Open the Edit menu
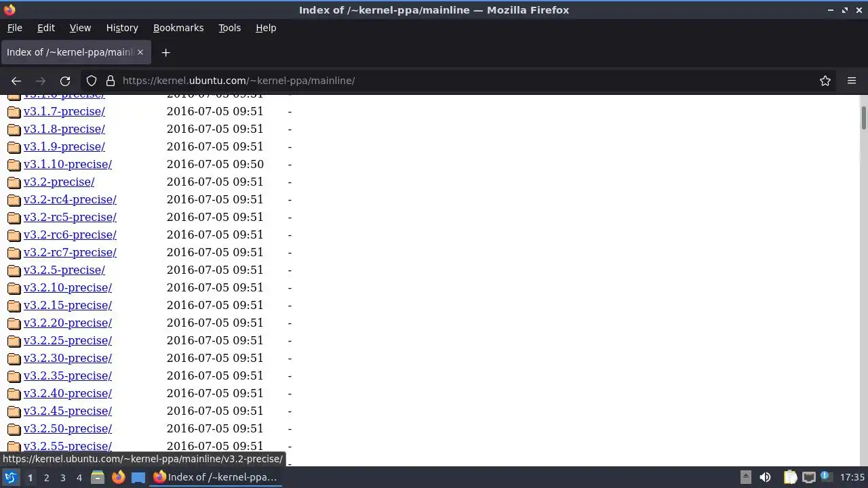 [x=46, y=28]
